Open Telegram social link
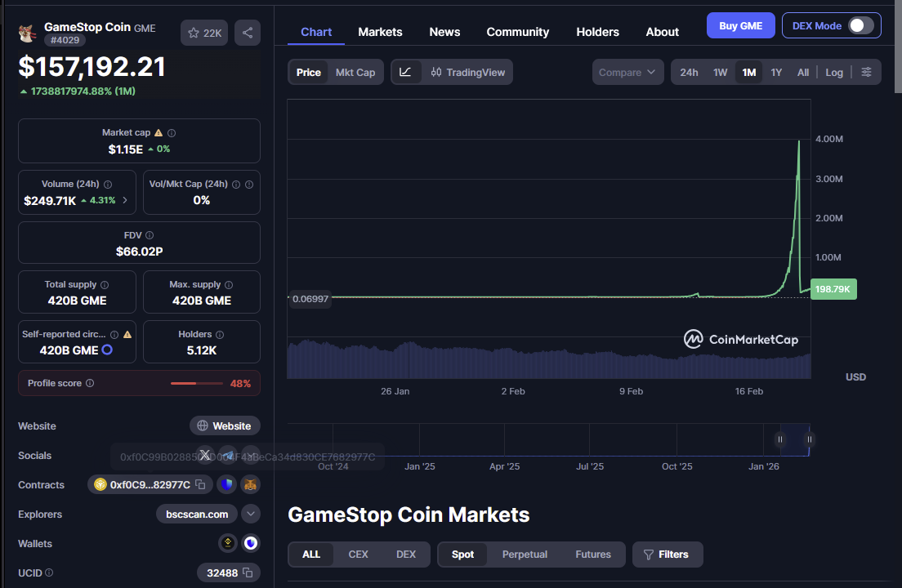This screenshot has width=902, height=588. click(228, 455)
